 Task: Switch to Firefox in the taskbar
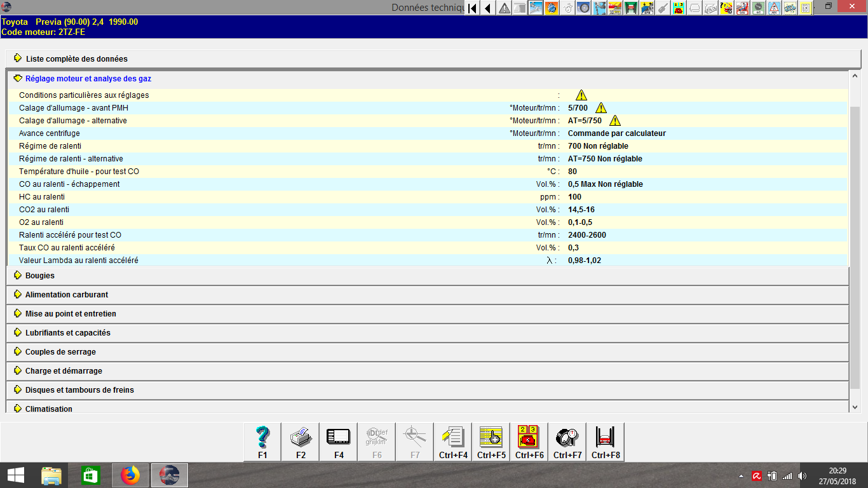click(130, 475)
